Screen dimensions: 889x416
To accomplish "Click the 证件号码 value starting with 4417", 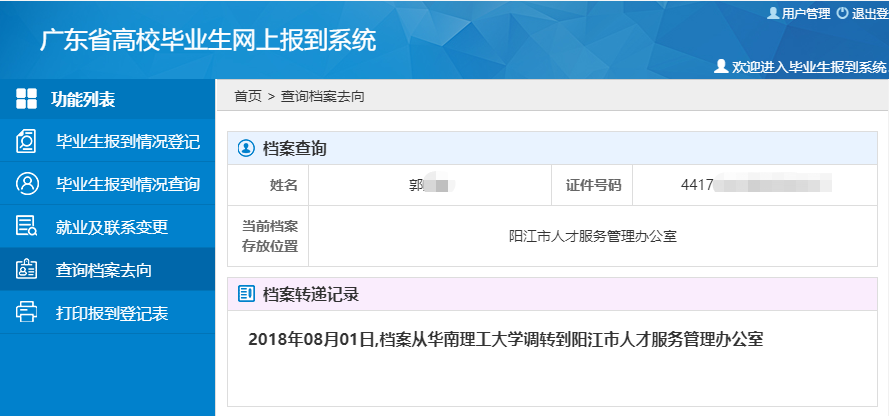I will (755, 185).
